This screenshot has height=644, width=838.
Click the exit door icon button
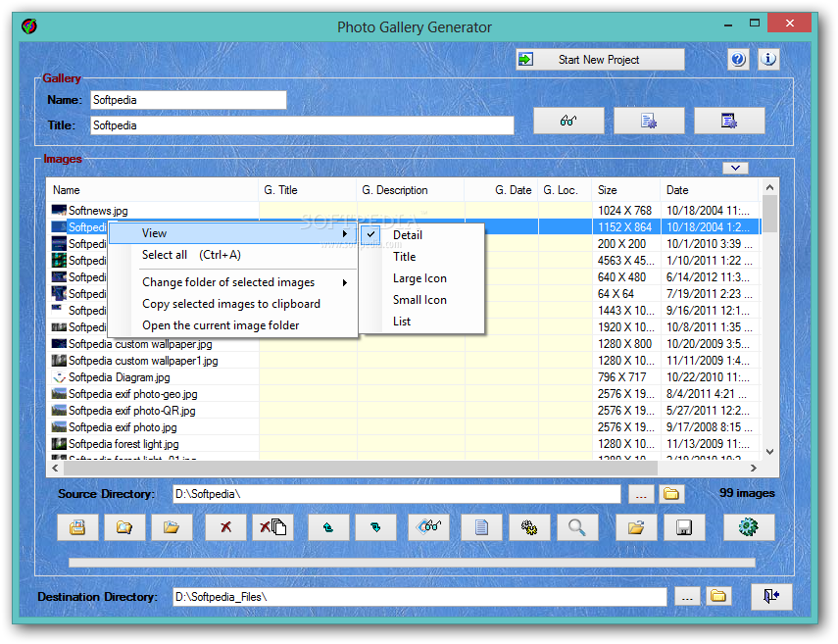click(x=771, y=596)
